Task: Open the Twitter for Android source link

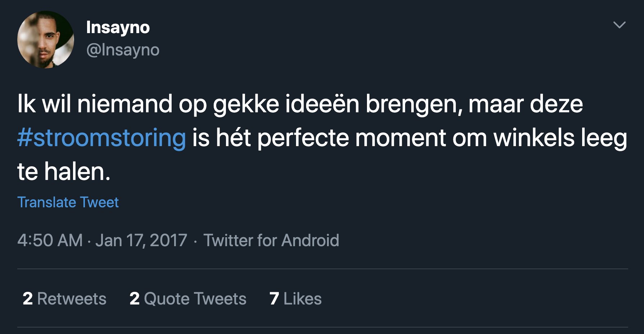Action: click(x=271, y=240)
